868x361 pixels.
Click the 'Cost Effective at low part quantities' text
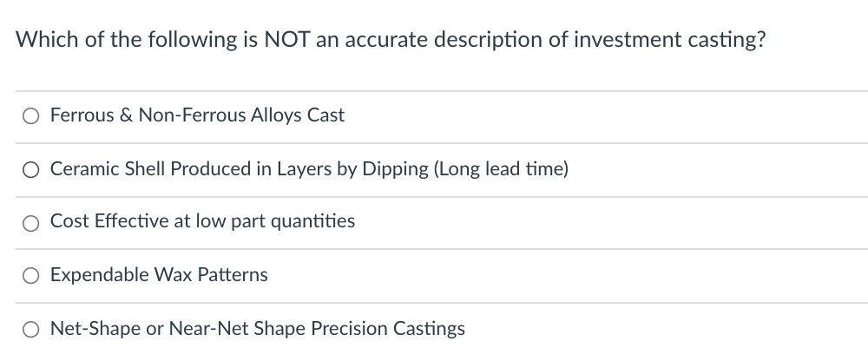click(x=202, y=221)
